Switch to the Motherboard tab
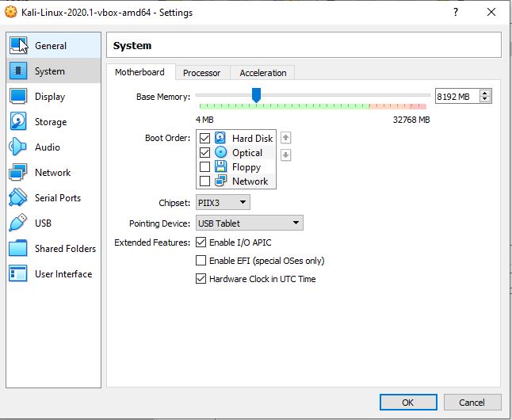The width and height of the screenshot is (512, 420). pyautogui.click(x=139, y=72)
